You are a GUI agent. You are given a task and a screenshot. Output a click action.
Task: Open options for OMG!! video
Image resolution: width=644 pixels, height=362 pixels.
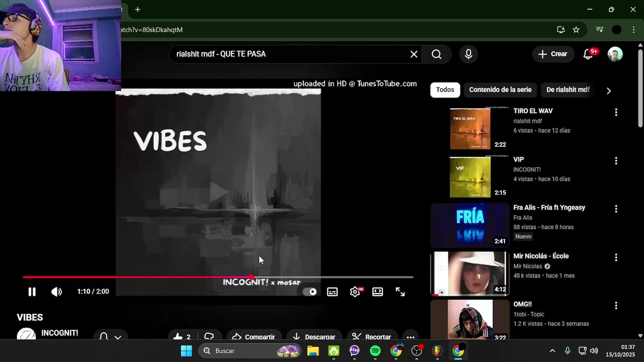(x=616, y=305)
